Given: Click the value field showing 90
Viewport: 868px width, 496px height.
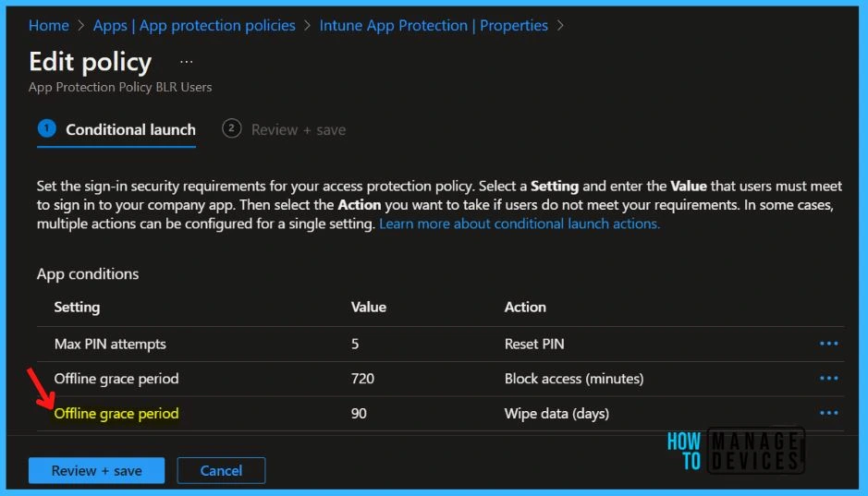Looking at the screenshot, I should (359, 413).
